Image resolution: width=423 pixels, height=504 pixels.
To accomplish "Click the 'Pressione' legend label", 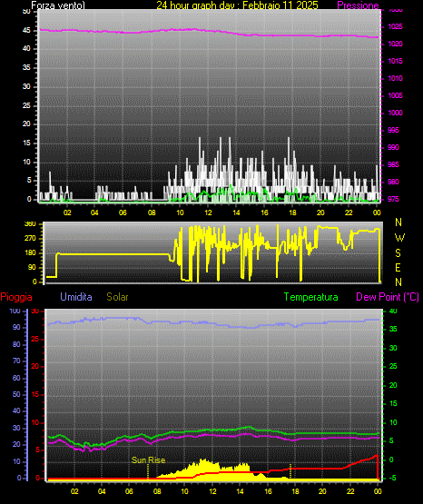I will (358, 5).
